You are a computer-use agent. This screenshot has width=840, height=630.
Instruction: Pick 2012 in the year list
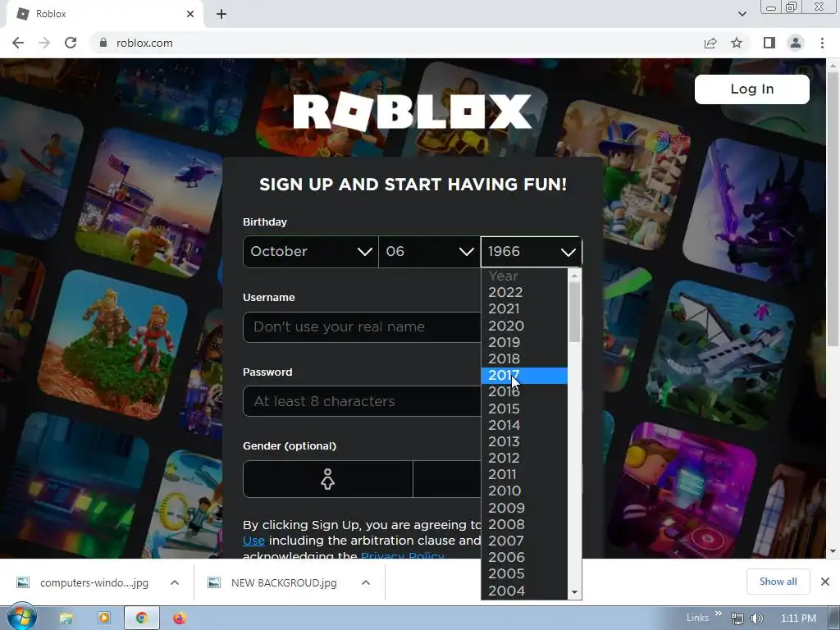point(524,459)
